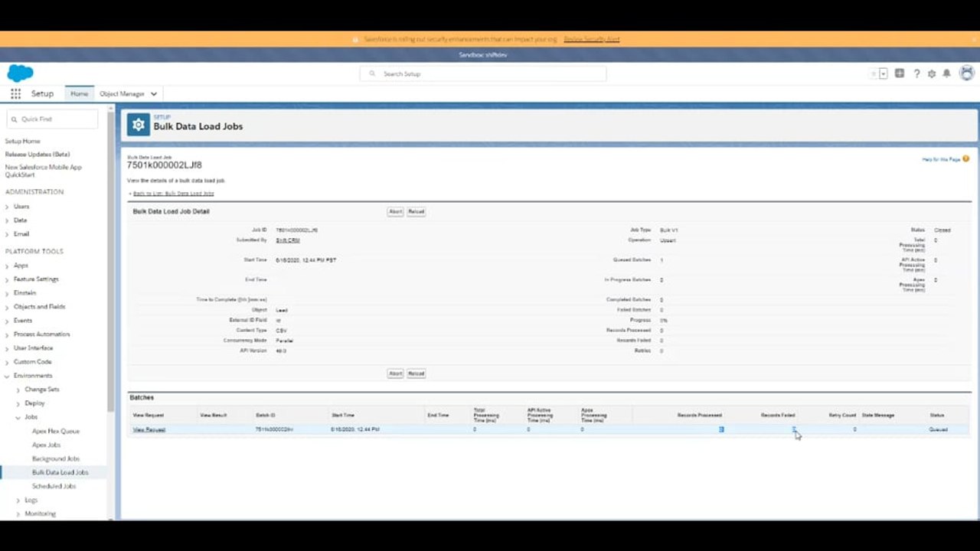Viewport: 980px width, 551px height.
Task: Click the upper Reload button
Action: tap(416, 211)
